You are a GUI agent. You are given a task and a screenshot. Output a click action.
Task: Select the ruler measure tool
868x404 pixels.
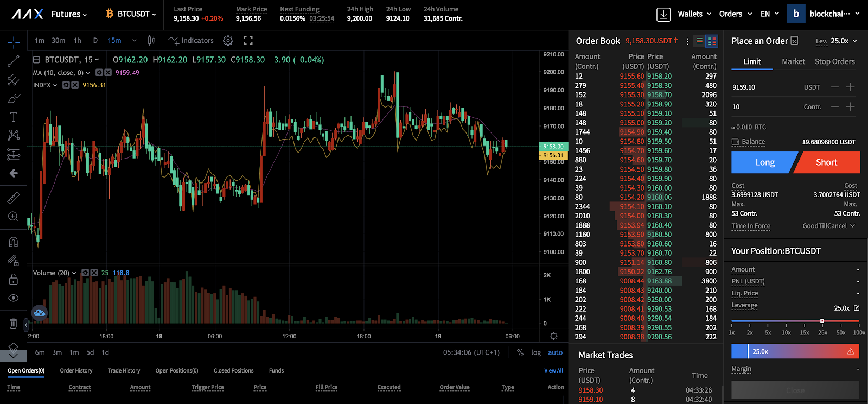pos(14,198)
